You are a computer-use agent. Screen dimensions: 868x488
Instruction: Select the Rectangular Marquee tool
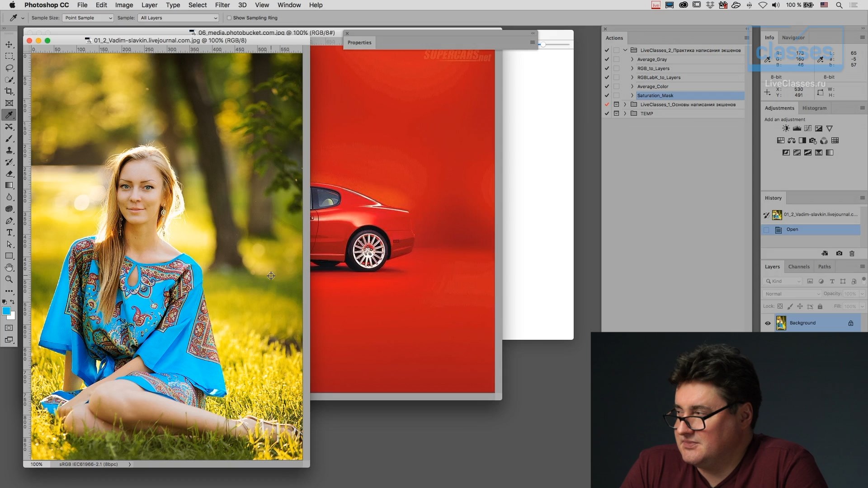click(x=9, y=56)
